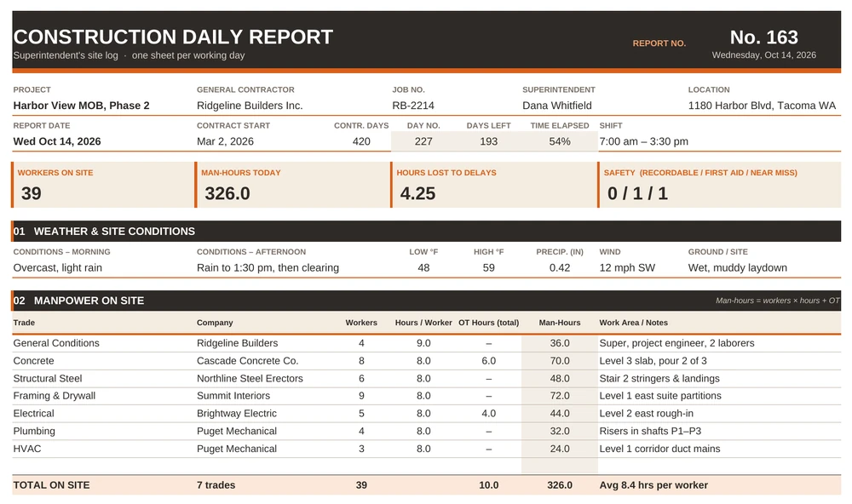Select hours lost to delays 4.25
This screenshot has height=504, width=852.
tap(417, 193)
